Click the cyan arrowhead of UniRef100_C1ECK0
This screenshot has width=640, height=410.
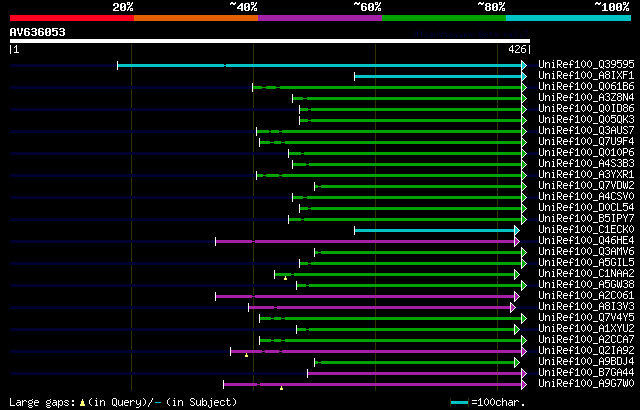pyautogui.click(x=517, y=230)
